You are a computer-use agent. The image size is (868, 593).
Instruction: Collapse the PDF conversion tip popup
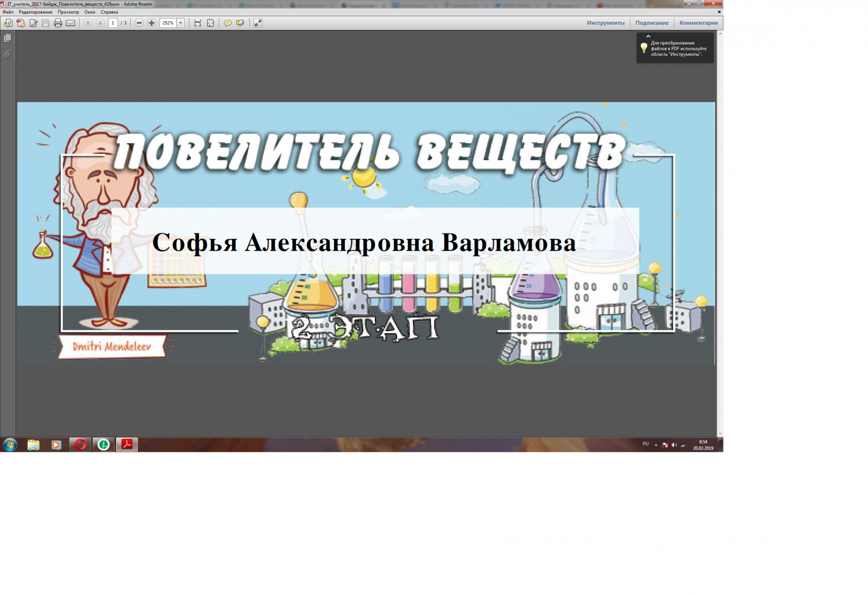(648, 36)
